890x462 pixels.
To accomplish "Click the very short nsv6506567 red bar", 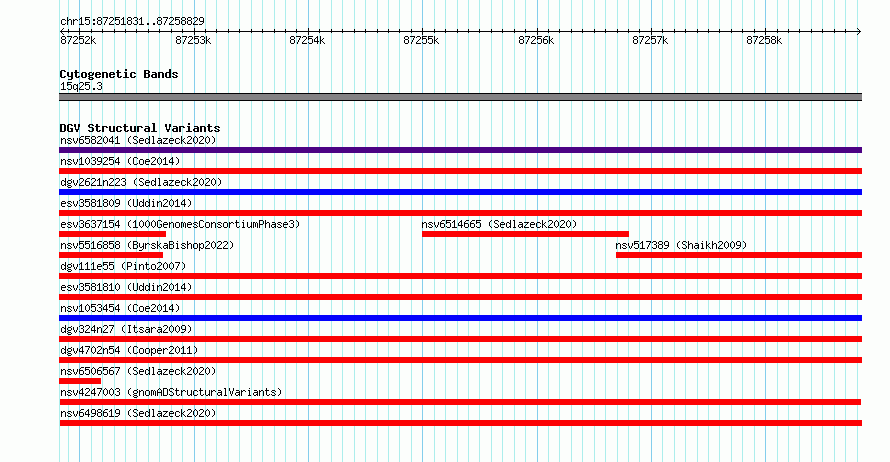I will coord(80,381).
